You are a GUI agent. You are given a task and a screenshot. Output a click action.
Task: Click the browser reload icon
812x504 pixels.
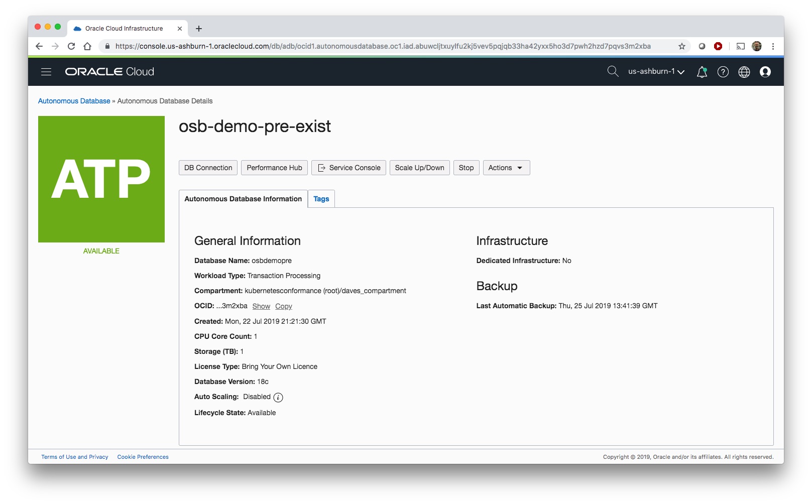[x=71, y=46]
